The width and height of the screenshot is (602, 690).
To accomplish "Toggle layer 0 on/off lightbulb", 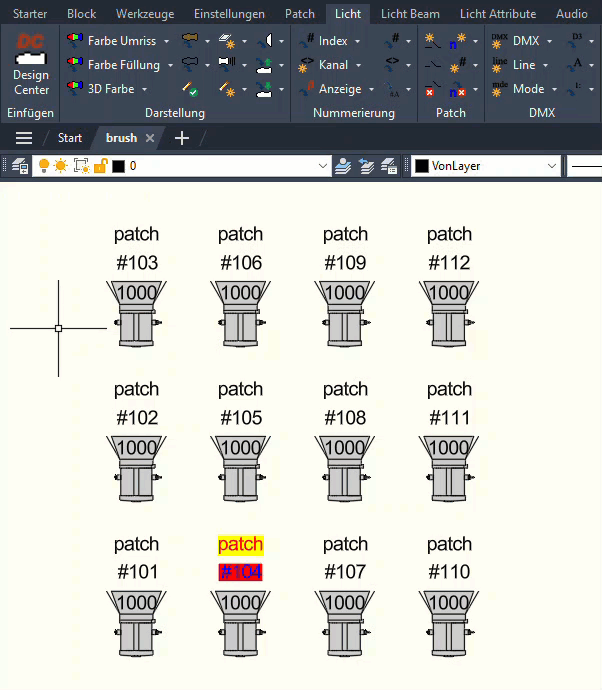I will pyautogui.click(x=44, y=166).
